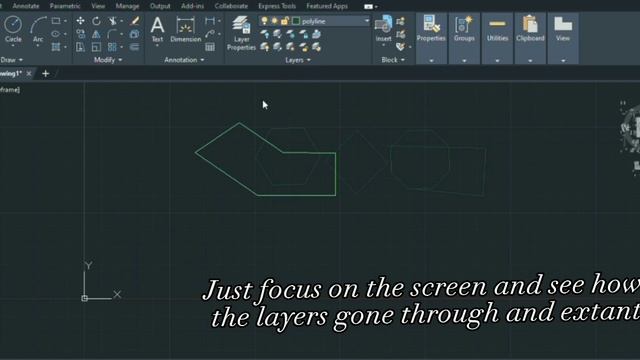Click the Create Block icon
The image size is (640, 360).
click(400, 21)
